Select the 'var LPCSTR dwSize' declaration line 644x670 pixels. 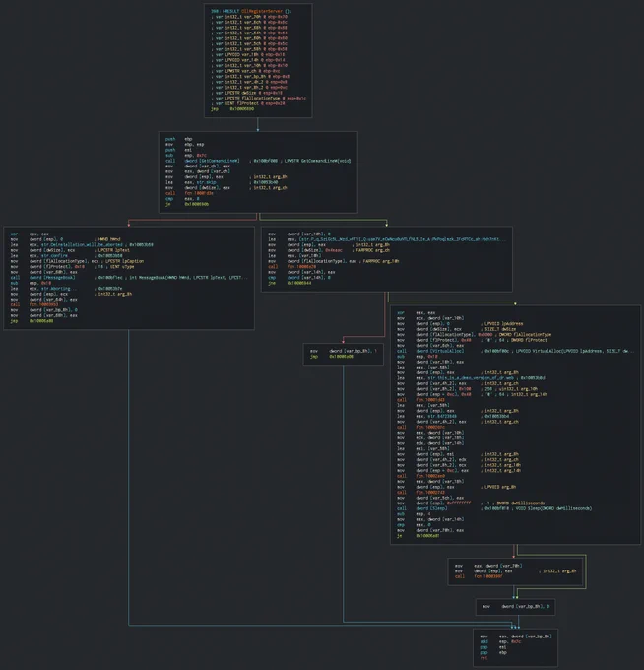246,93
